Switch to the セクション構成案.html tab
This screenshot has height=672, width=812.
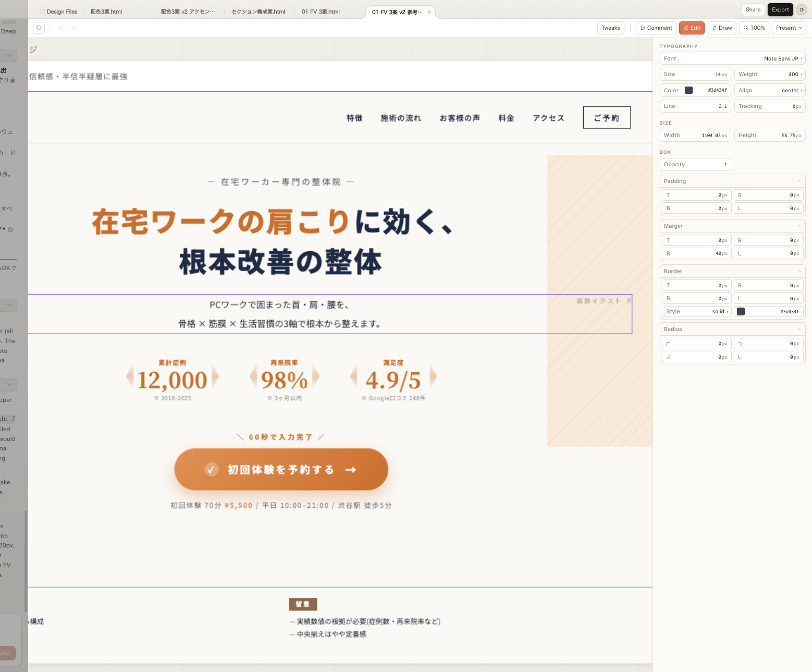[257, 11]
